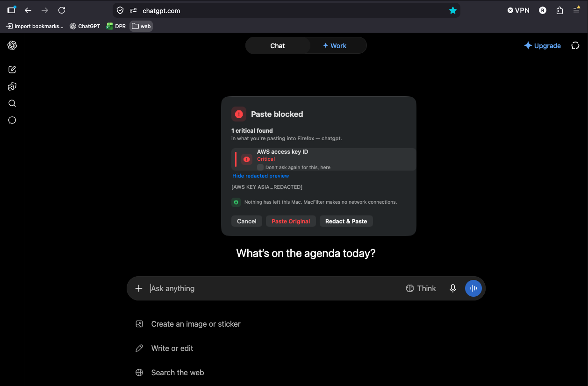
Task: Click the bookmark star icon
Action: click(452, 10)
